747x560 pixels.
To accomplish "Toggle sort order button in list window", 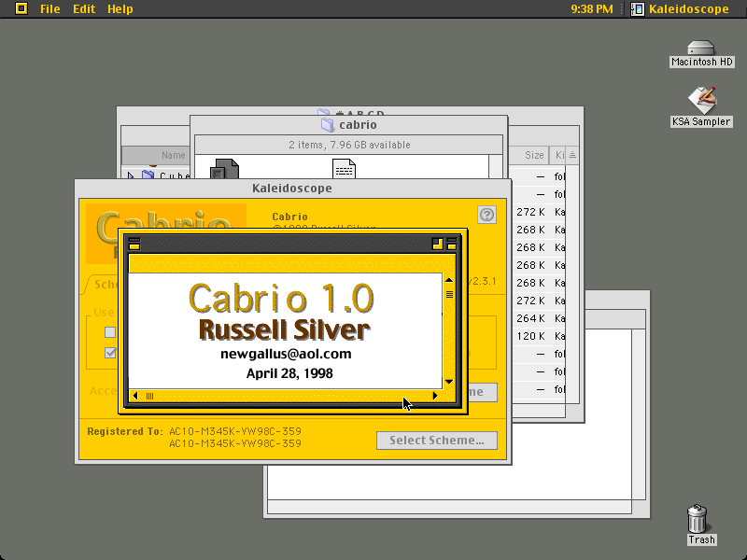I will click(x=572, y=155).
